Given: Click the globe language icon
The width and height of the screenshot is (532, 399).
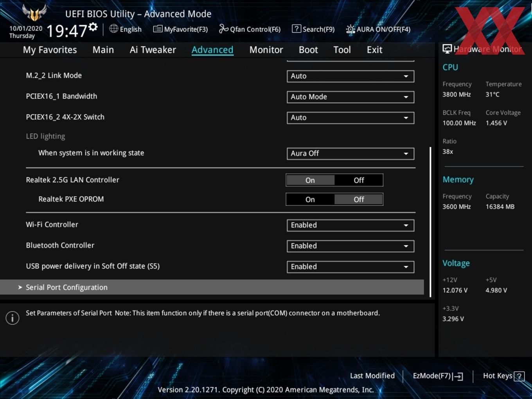Looking at the screenshot, I should 113,29.
